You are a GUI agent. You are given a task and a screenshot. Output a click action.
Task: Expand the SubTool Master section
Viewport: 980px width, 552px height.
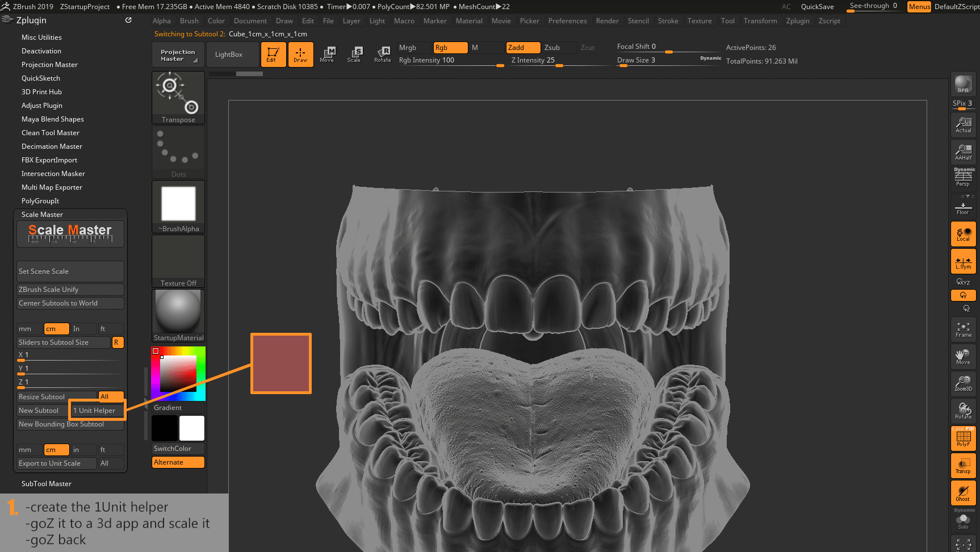tap(47, 484)
